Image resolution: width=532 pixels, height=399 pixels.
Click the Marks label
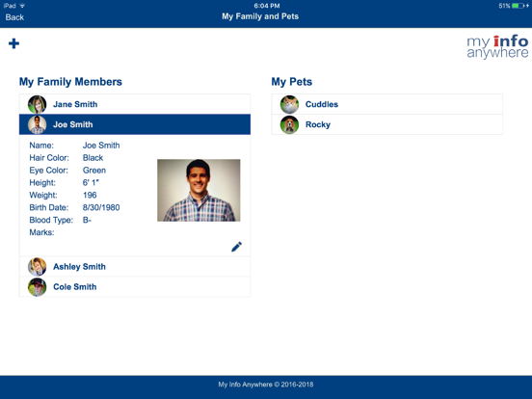[x=41, y=232]
